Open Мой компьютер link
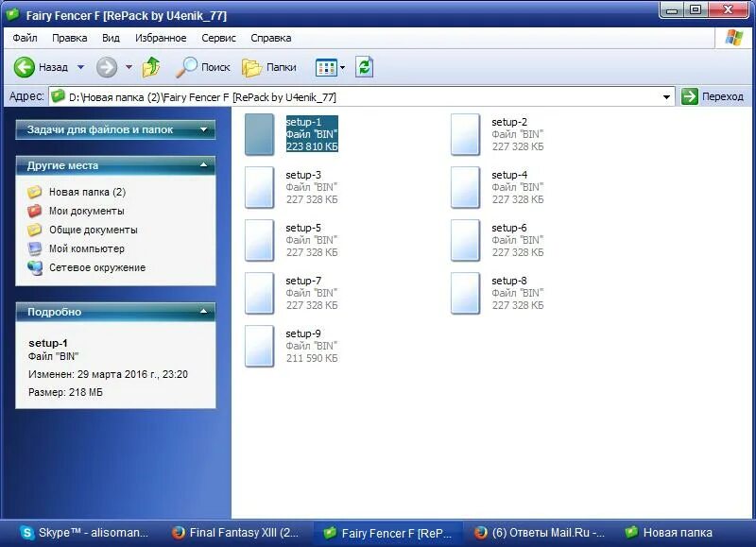Screen dimensions: 756x547 pos(87,248)
